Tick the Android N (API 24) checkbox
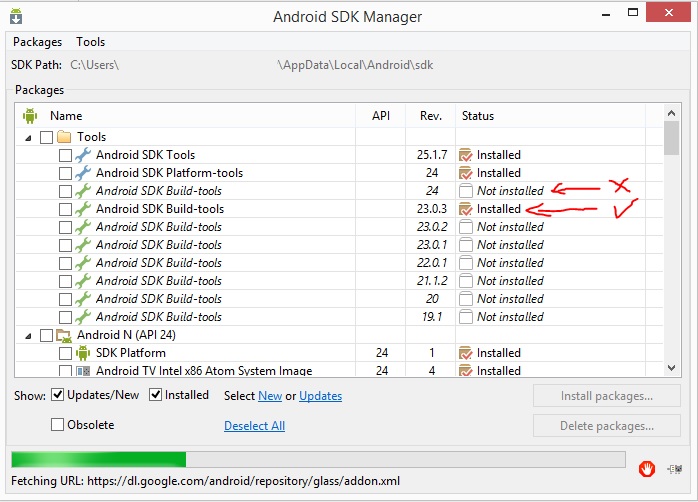This screenshot has width=698, height=502. [46, 335]
